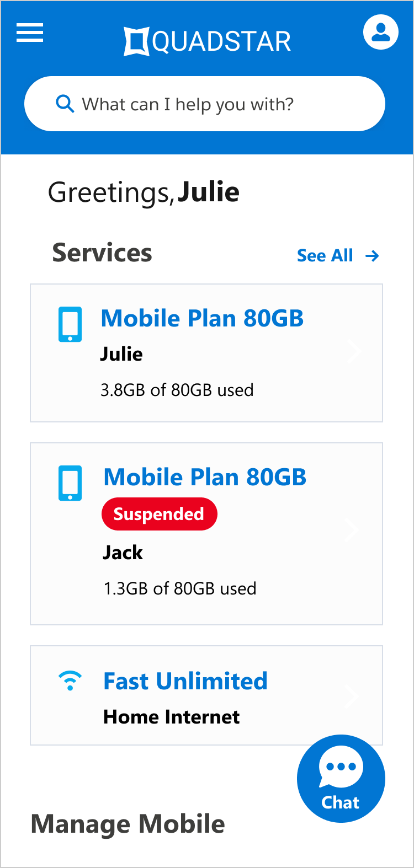Click the magnifying glass search icon

pyautogui.click(x=65, y=104)
